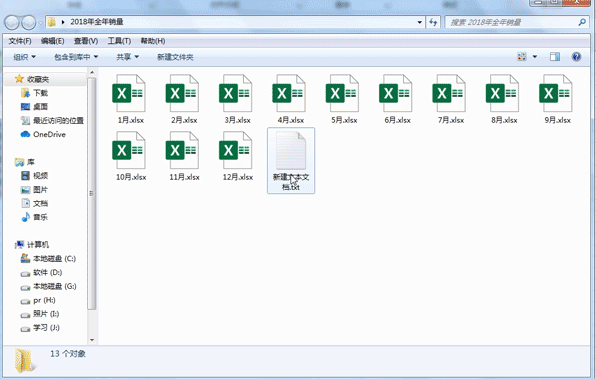Click the refresh icon beside address bar
This screenshot has height=379, width=596.
pyautogui.click(x=433, y=22)
